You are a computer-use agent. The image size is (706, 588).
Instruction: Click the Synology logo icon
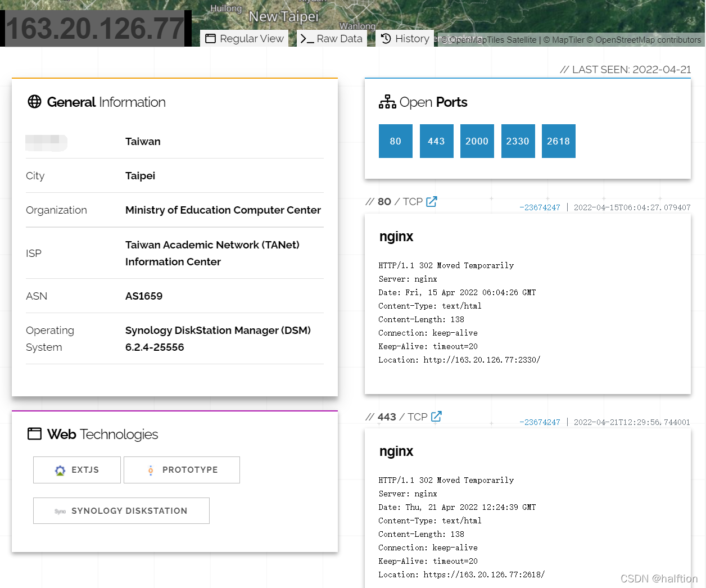tap(60, 511)
